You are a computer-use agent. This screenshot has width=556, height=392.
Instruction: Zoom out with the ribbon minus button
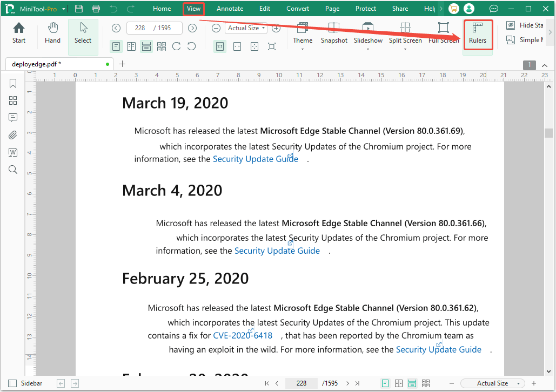click(216, 28)
